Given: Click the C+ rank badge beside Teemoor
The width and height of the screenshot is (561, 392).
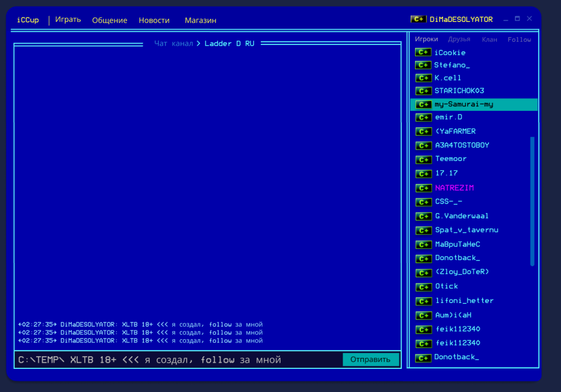Looking at the screenshot, I should coord(423,159).
